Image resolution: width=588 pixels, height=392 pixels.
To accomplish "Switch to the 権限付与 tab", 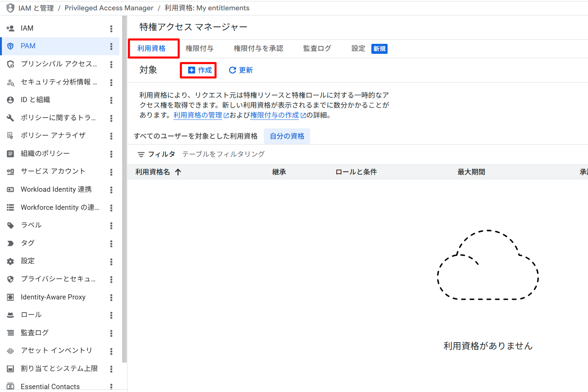I will (x=199, y=49).
